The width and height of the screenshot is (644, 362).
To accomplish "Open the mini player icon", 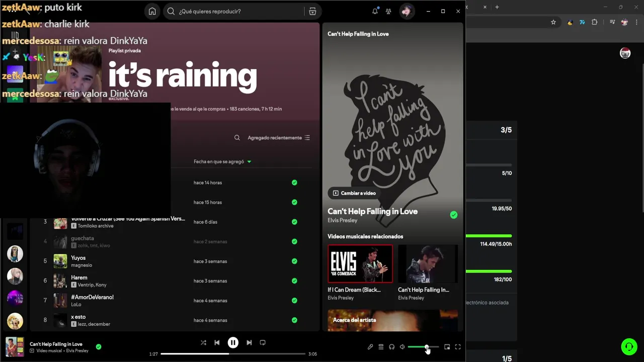I will click(x=447, y=347).
